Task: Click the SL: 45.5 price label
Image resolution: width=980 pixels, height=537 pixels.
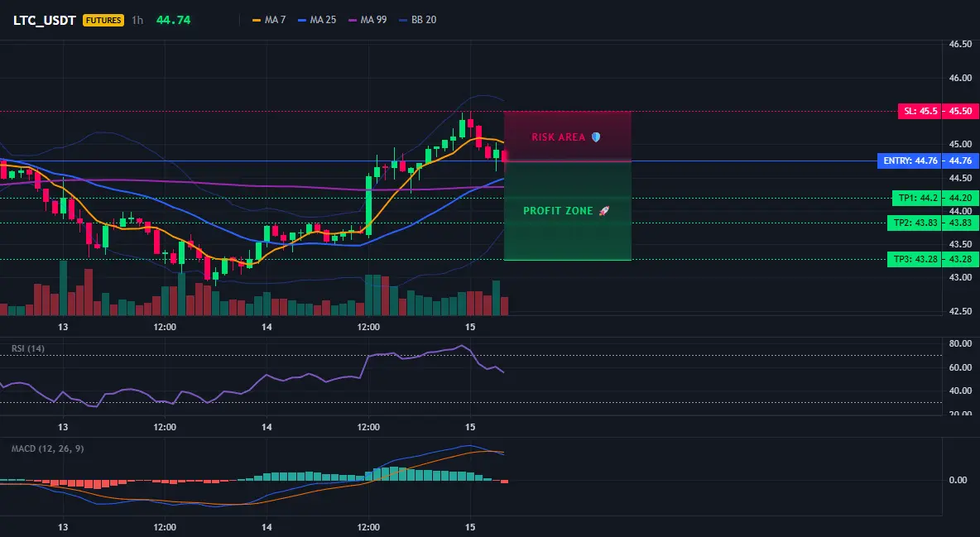Action: [x=919, y=111]
